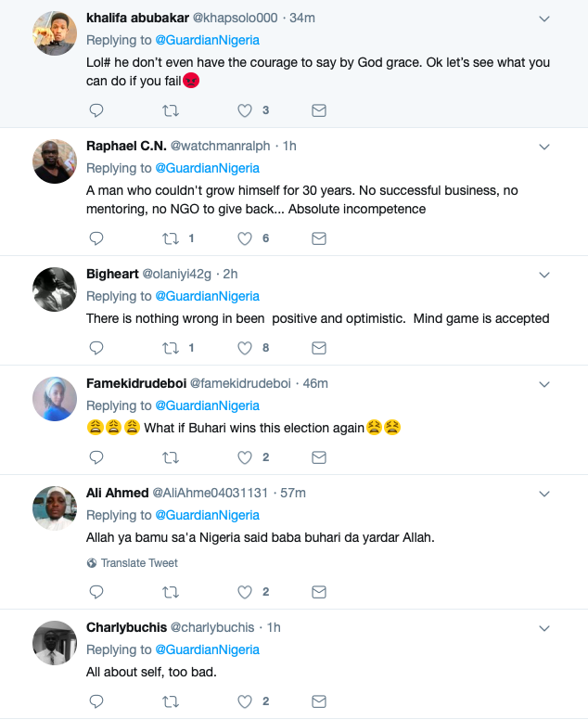View Famekidrudeboi's profile picture
The height and width of the screenshot is (720, 588).
coord(55,399)
